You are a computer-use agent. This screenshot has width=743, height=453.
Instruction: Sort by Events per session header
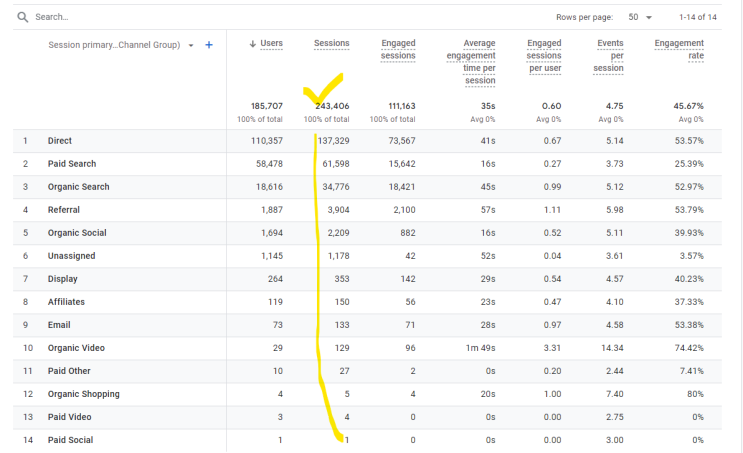[608, 55]
